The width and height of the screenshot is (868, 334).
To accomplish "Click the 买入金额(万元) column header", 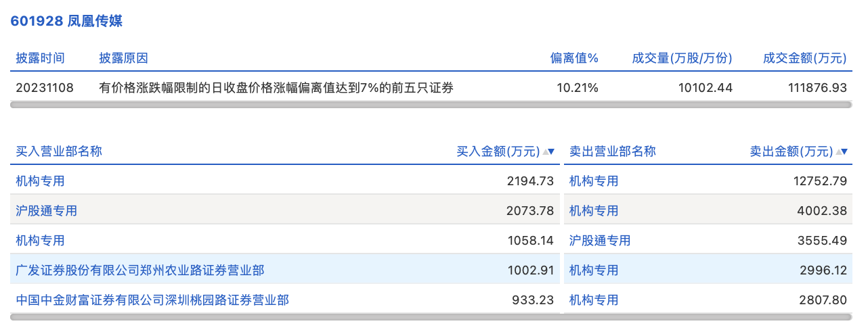I will pos(498,151).
